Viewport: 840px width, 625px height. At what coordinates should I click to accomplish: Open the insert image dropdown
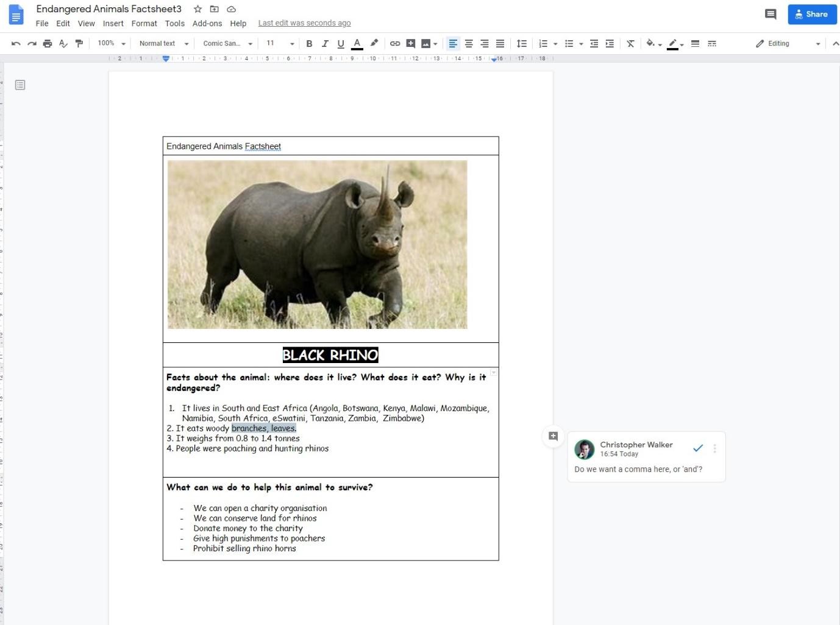[429, 43]
